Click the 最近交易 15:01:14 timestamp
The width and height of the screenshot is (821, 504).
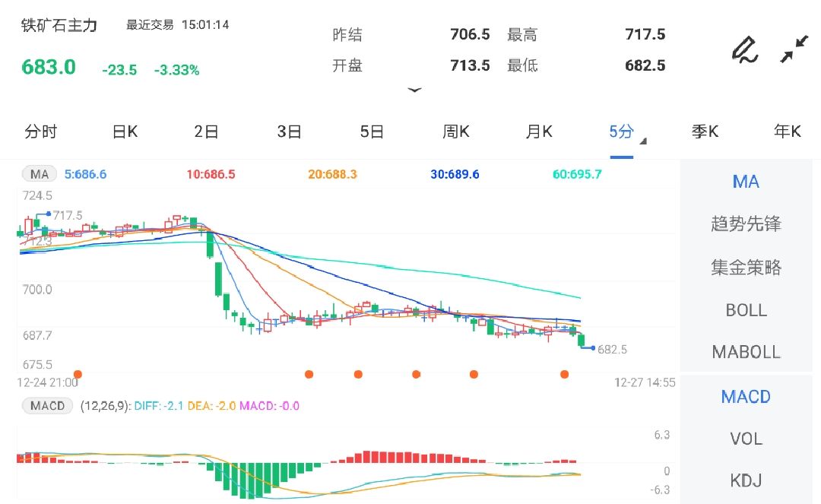pyautogui.click(x=177, y=24)
